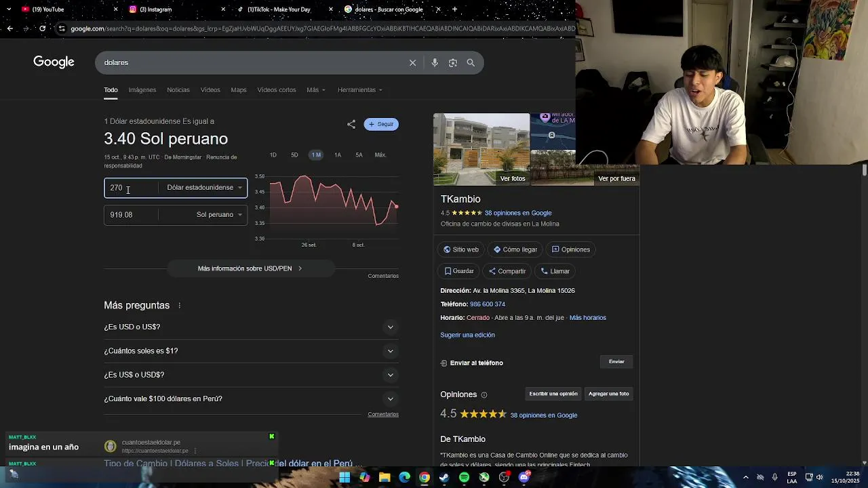Click the soles amount field showing 919.08
Image resolution: width=868 pixels, height=488 pixels.
pos(132,215)
